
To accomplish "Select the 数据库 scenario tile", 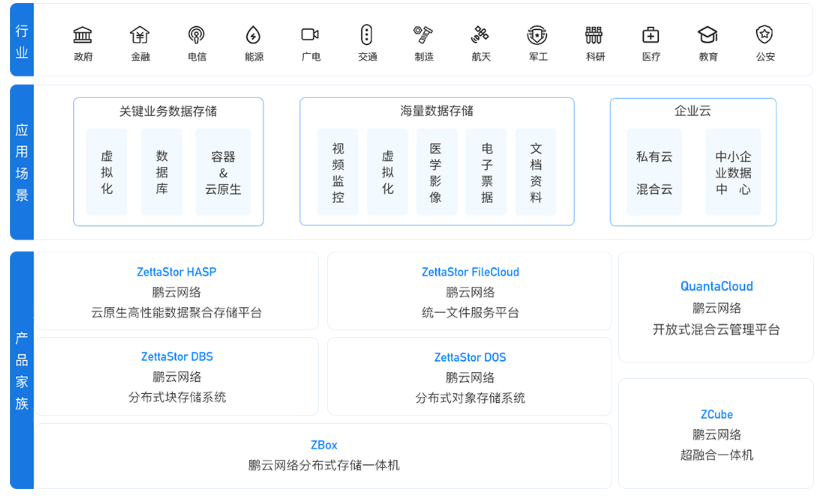I will tap(162, 172).
